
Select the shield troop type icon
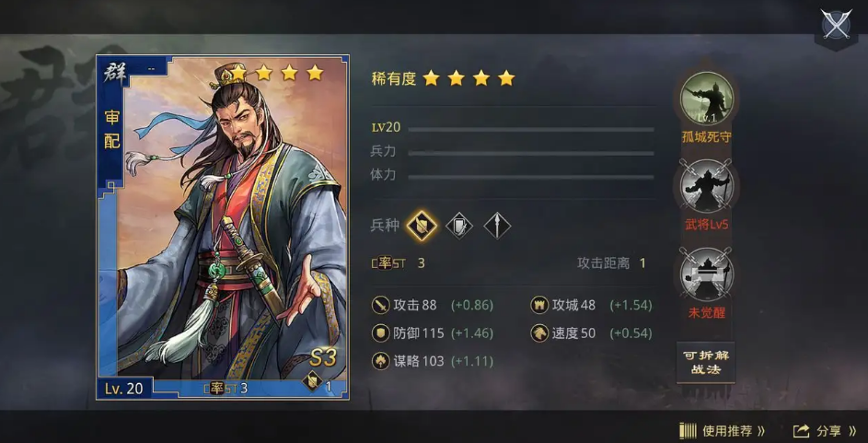click(422, 226)
